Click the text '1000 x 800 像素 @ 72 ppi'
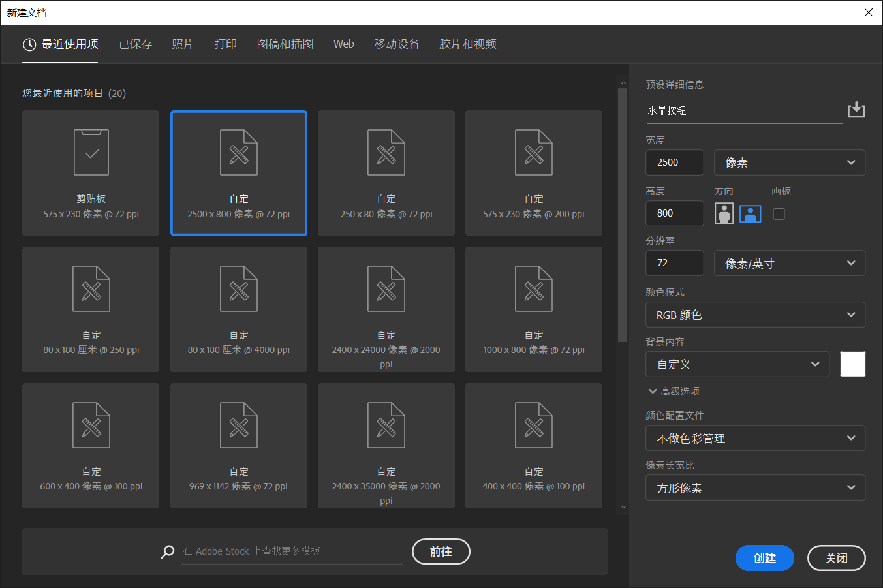The height and width of the screenshot is (588, 883). pos(534,350)
